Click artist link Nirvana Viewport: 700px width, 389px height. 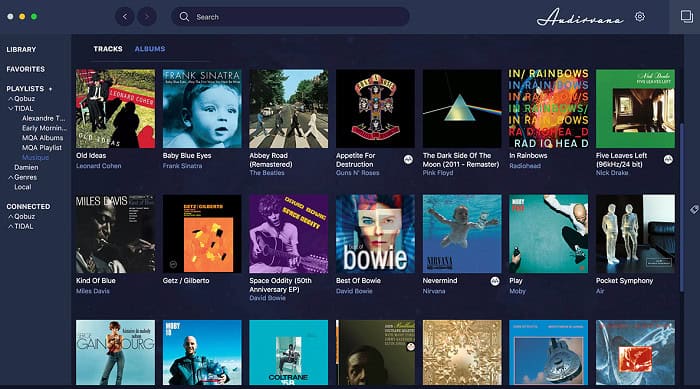(x=433, y=291)
